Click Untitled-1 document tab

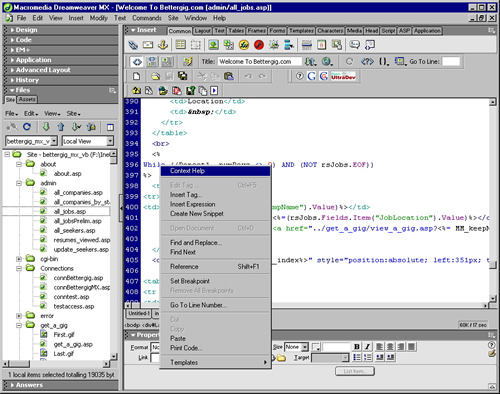138,313
